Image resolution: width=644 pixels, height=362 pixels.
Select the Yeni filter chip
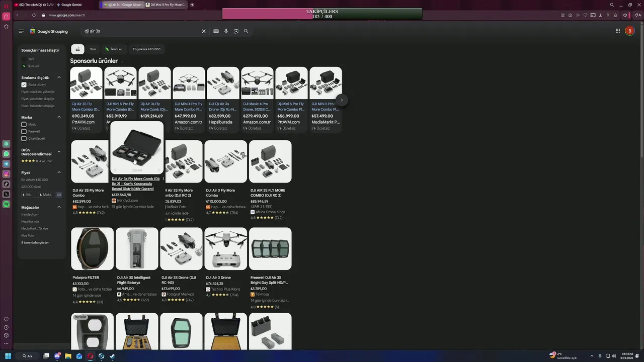click(x=93, y=49)
